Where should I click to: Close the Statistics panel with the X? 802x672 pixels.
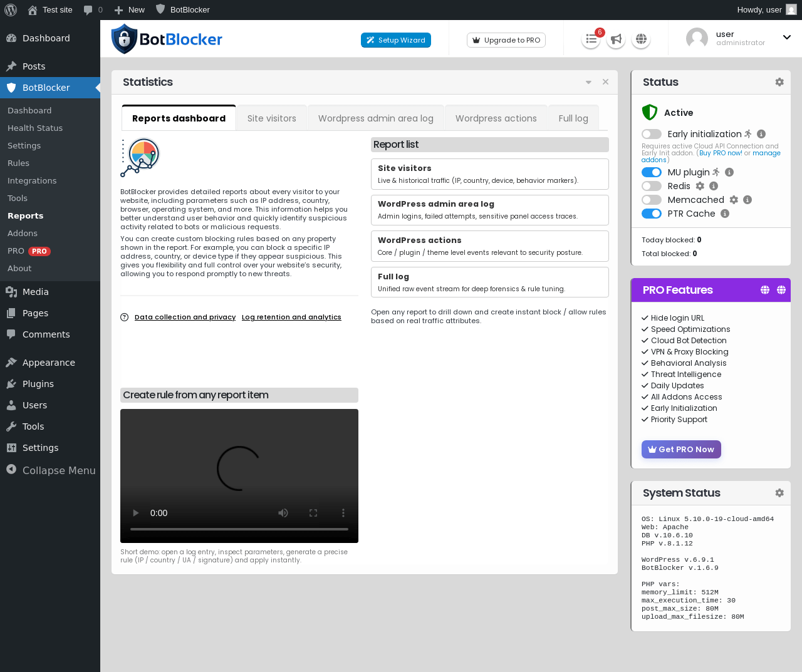point(605,82)
